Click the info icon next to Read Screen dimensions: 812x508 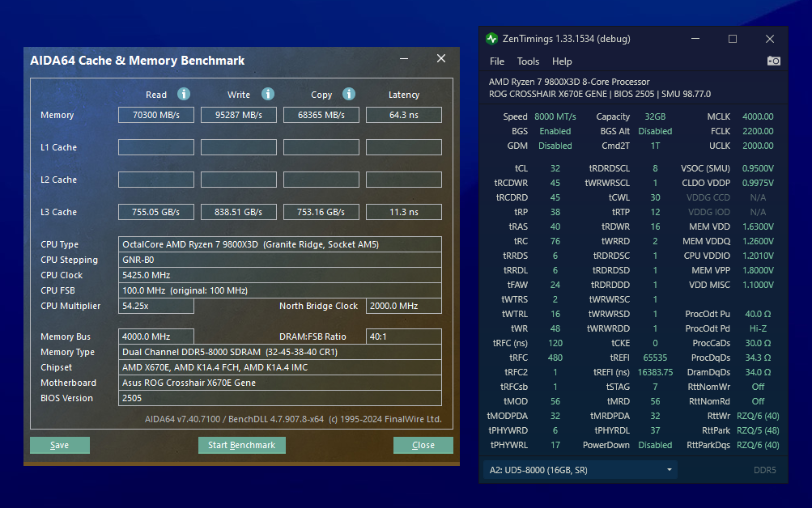pos(184,94)
